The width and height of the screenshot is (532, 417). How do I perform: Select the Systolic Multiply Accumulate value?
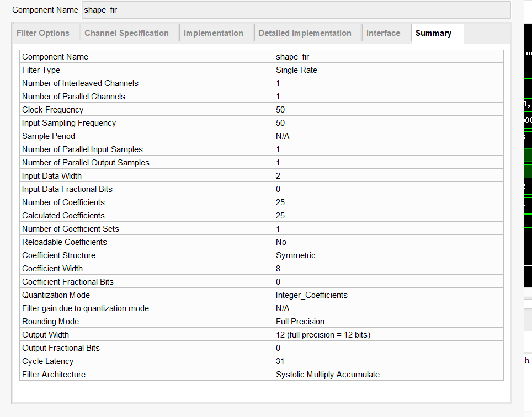[328, 375]
